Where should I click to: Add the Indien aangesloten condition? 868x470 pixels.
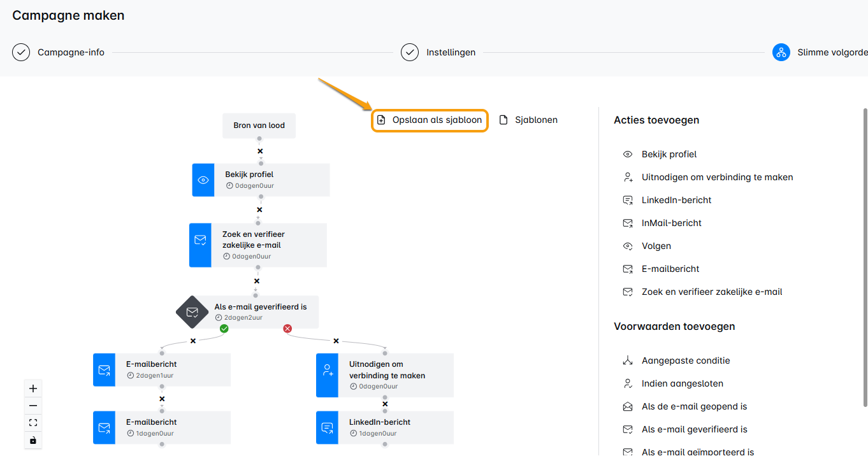[x=682, y=383]
